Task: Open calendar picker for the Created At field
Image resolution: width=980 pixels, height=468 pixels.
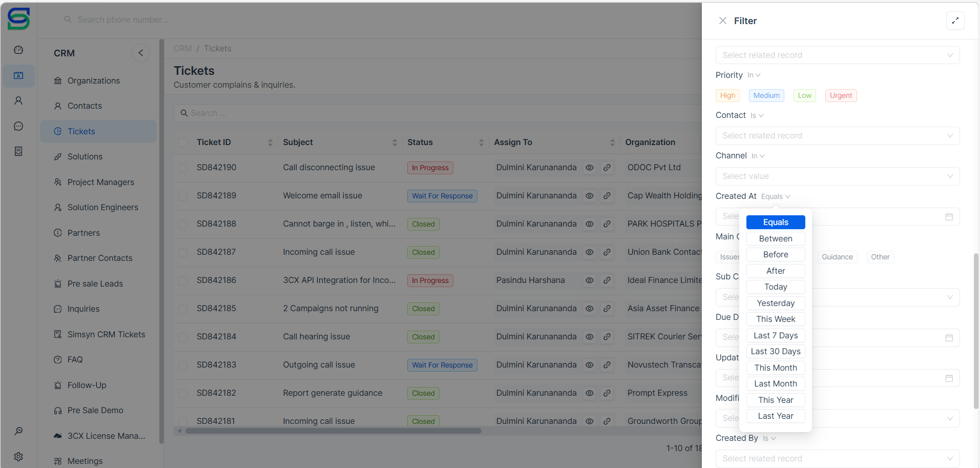Action: tap(949, 217)
